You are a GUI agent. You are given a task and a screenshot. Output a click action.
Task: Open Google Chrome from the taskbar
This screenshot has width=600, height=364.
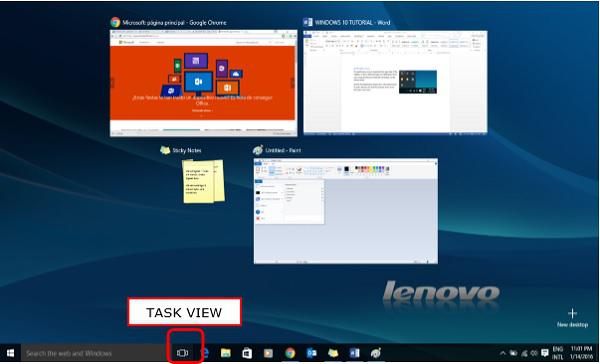pyautogui.click(x=290, y=353)
